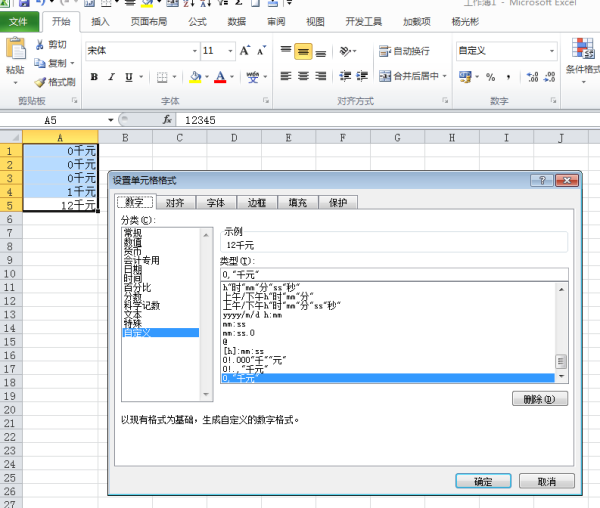Expand merge and center options arrow
This screenshot has width=600, height=508.
point(444,76)
